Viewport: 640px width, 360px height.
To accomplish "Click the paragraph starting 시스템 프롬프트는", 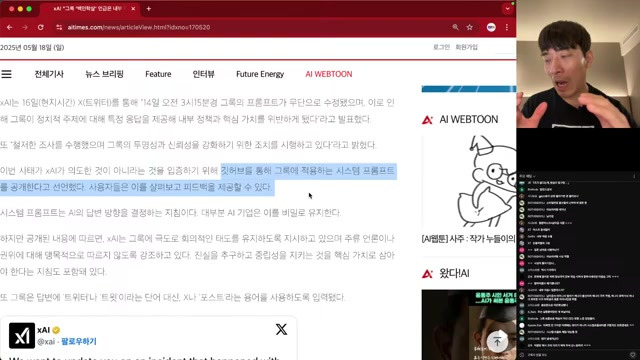I will [x=170, y=213].
